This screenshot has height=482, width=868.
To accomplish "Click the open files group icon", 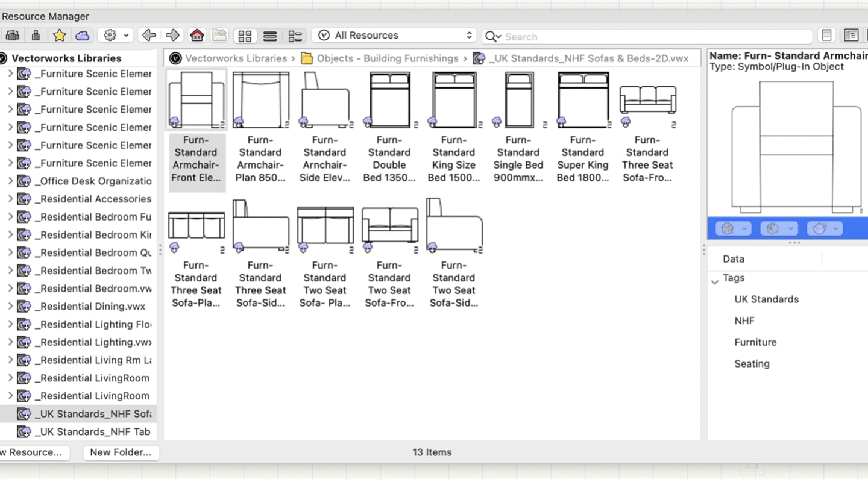I will [x=12, y=36].
